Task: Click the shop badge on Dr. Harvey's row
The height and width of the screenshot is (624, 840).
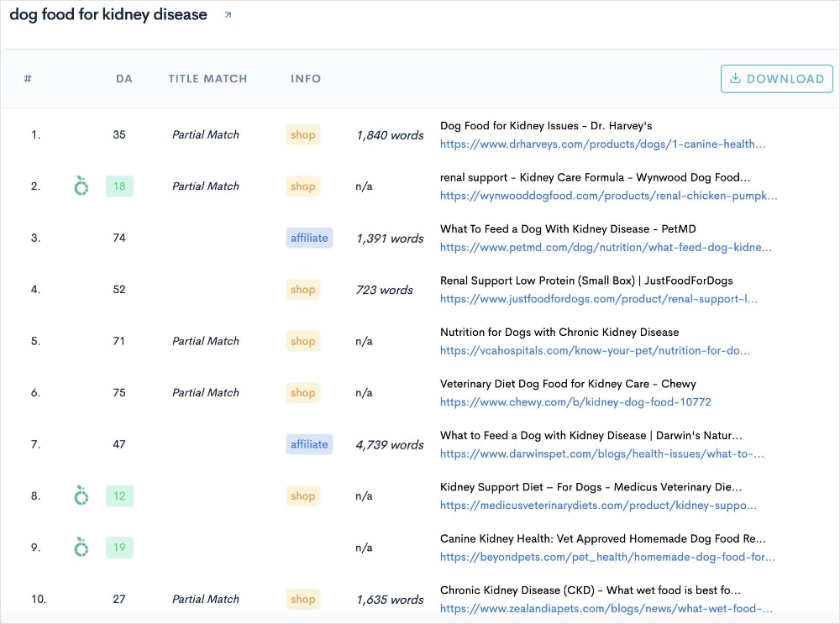Action: 302,134
